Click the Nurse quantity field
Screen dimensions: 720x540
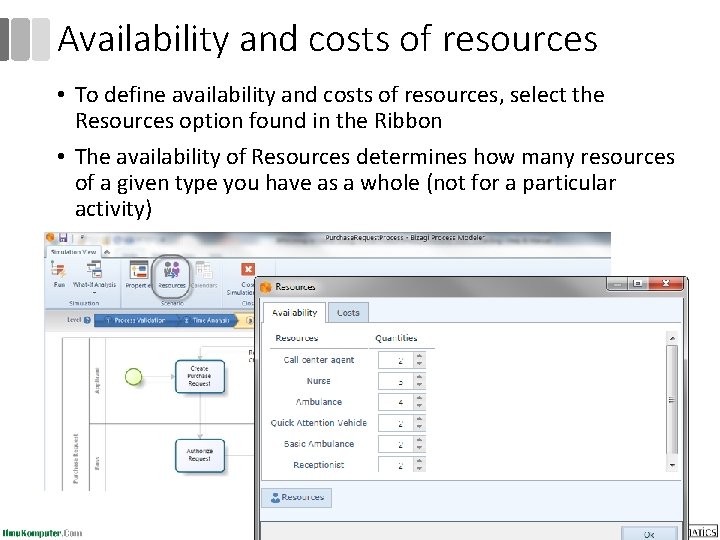(396, 381)
